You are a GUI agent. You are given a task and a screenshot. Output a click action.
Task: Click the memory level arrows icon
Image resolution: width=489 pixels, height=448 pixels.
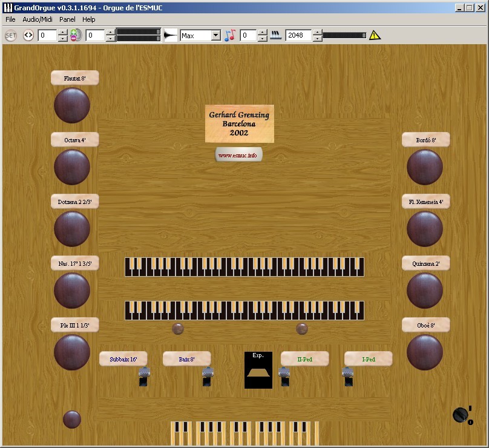[28, 35]
